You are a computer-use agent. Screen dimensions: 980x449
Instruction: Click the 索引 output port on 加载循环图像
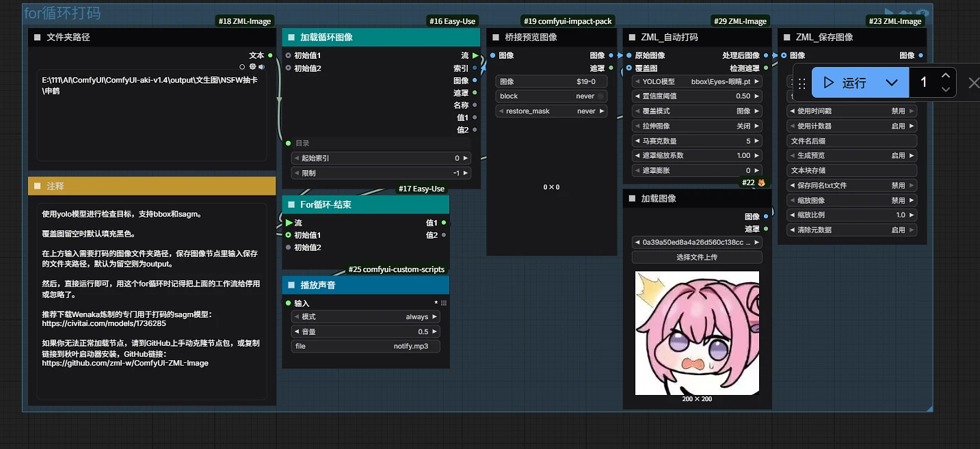[475, 68]
